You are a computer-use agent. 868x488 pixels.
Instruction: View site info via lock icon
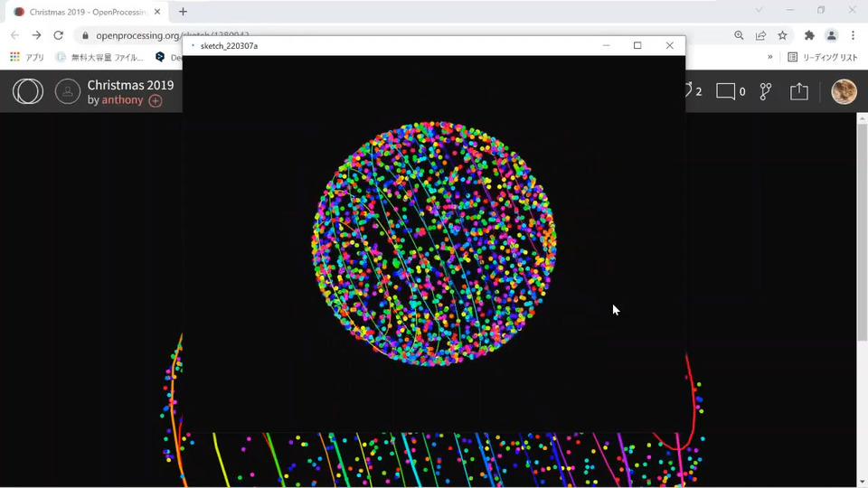tap(85, 35)
